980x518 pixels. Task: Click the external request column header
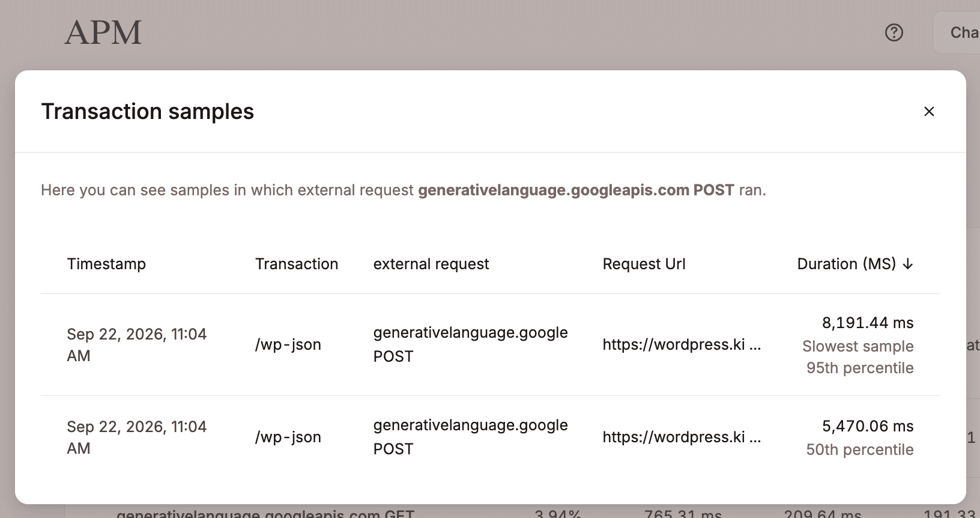pos(431,264)
